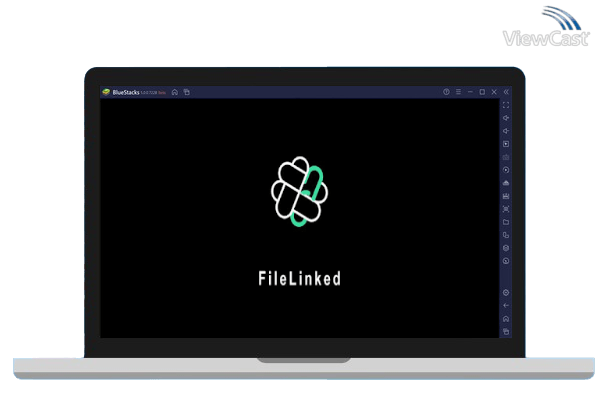The height and width of the screenshot is (414, 602).
Task: Open the hamburger menu in title bar
Action: click(x=458, y=92)
